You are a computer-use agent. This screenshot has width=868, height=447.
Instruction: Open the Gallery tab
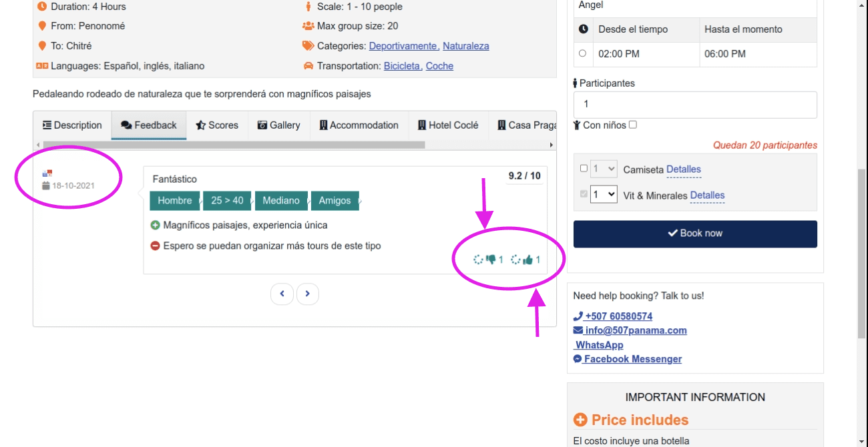279,125
